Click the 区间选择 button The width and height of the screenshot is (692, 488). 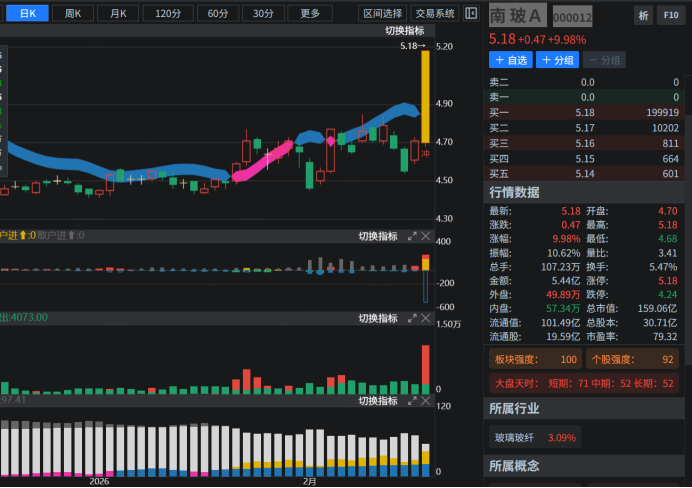tap(382, 13)
